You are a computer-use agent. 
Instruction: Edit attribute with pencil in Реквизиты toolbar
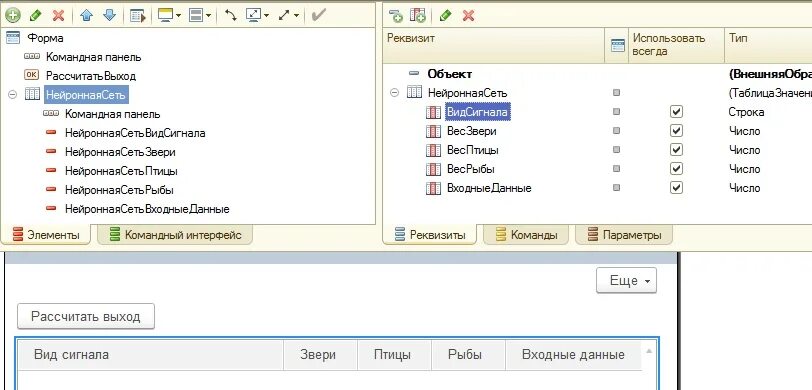click(445, 16)
